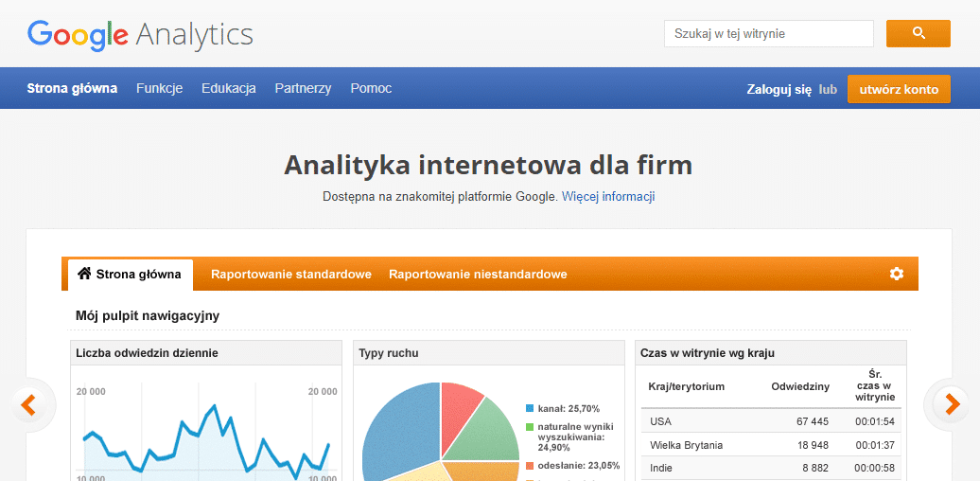Click the home icon in Strona główna tab
This screenshot has width=980, height=481.
(x=84, y=274)
